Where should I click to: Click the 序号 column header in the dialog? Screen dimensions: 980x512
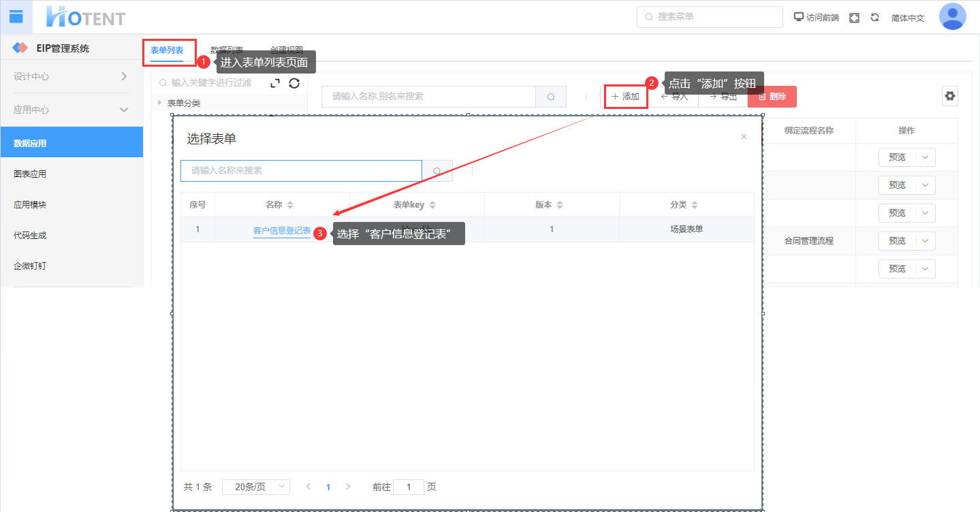tap(197, 205)
